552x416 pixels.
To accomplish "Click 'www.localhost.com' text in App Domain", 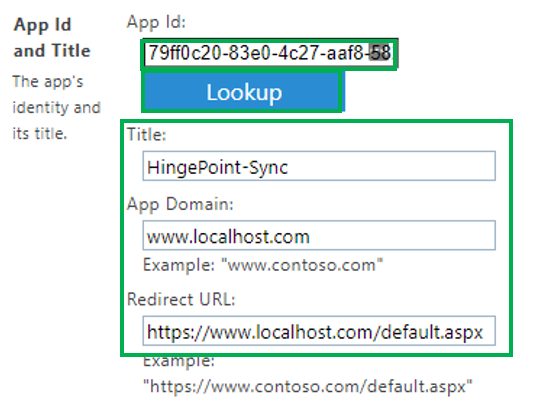I will click(x=228, y=237).
